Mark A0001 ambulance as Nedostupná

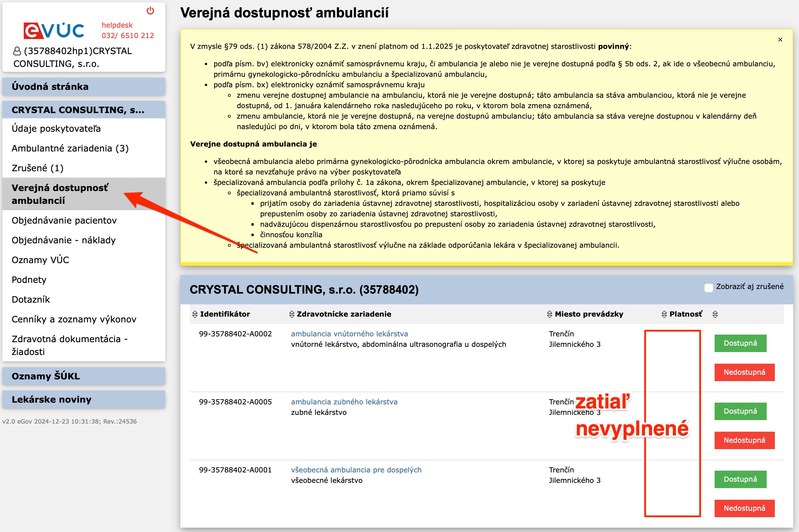point(744,508)
